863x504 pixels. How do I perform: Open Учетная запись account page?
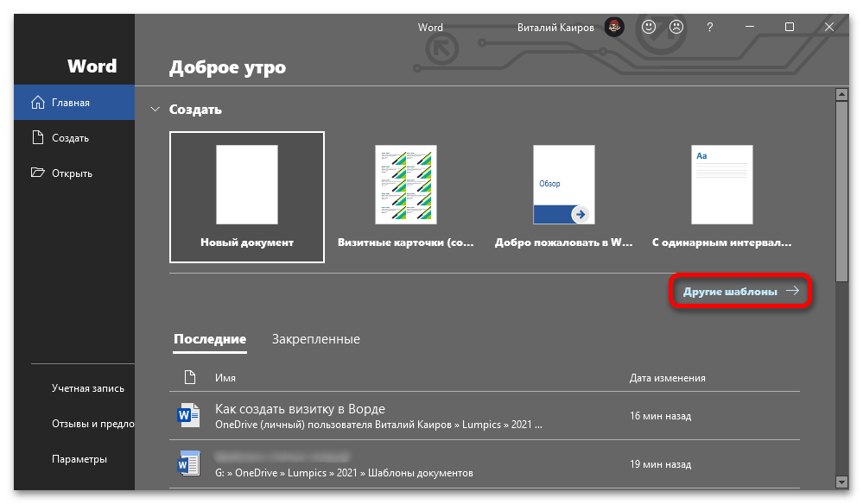pyautogui.click(x=88, y=388)
